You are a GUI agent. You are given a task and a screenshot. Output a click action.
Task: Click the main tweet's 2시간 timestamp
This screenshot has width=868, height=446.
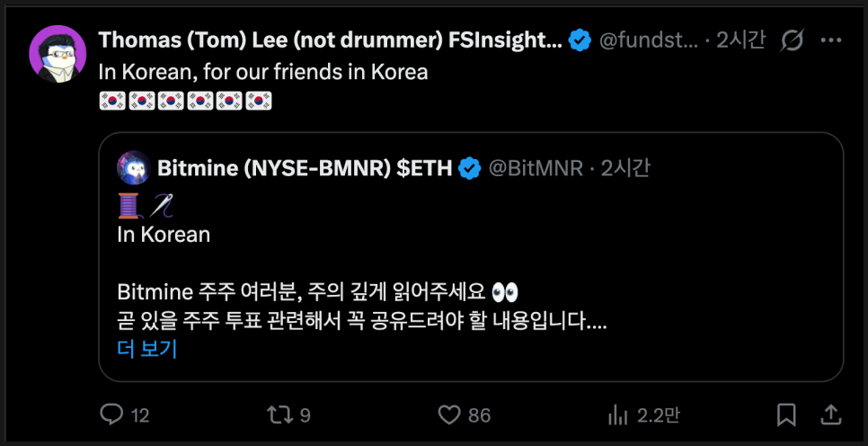point(740,40)
